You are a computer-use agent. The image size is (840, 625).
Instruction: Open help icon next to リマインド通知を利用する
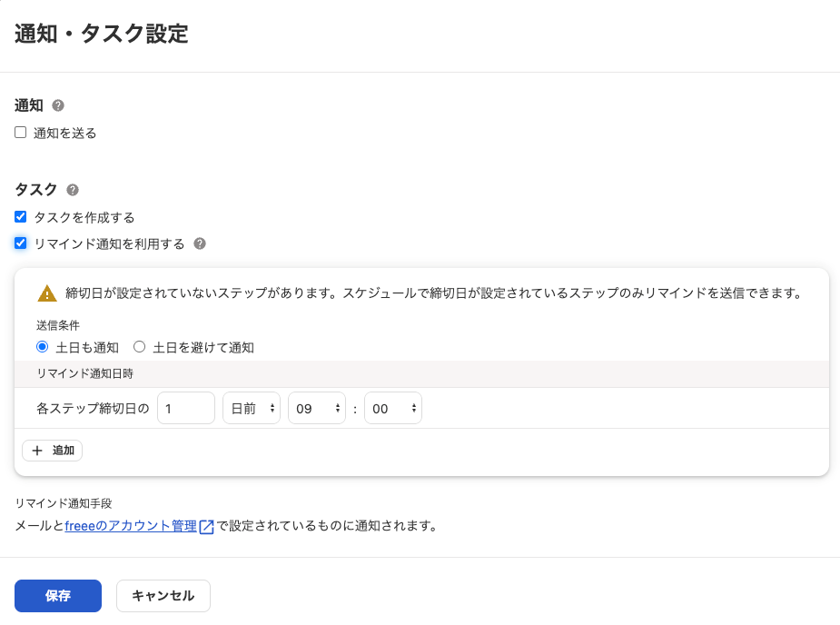point(200,243)
